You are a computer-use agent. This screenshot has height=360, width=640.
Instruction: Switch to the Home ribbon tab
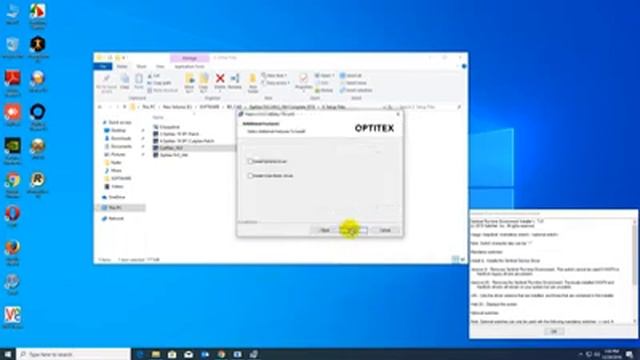click(x=122, y=67)
